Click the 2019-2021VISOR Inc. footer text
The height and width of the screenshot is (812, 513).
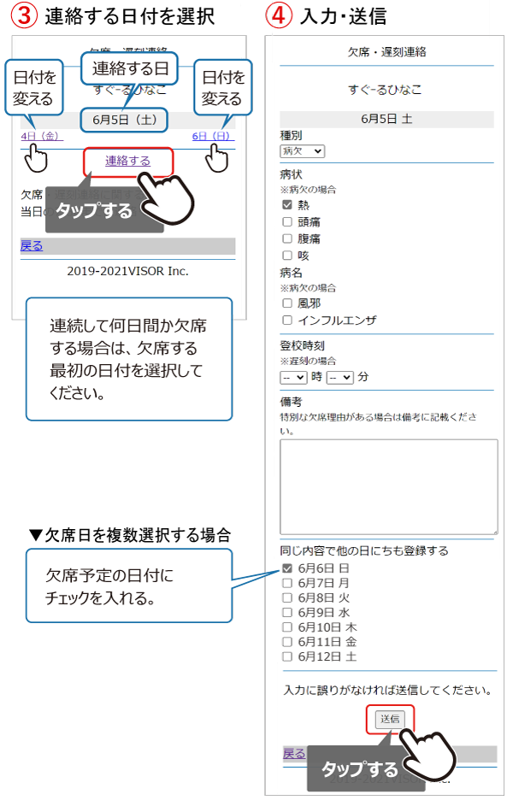point(127,271)
